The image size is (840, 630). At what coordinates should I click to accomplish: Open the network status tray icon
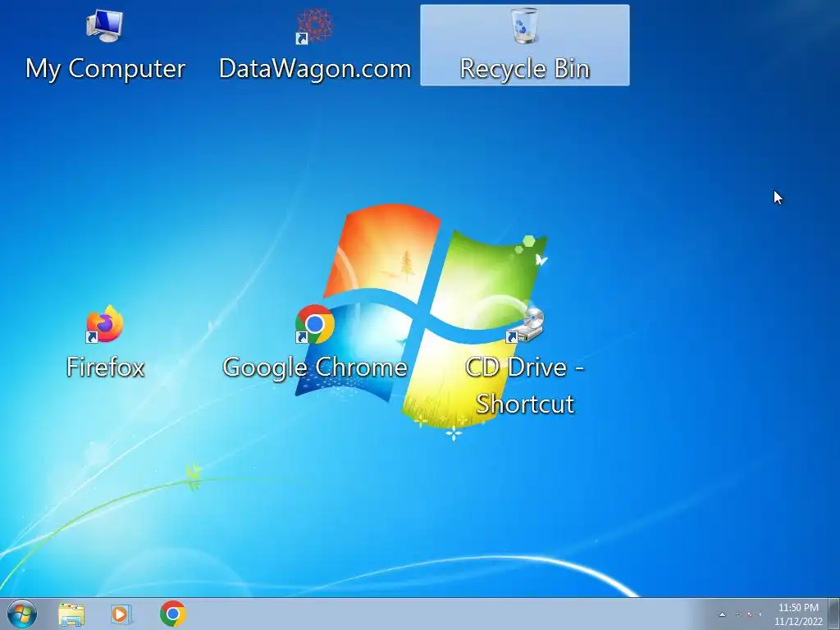pos(750,614)
